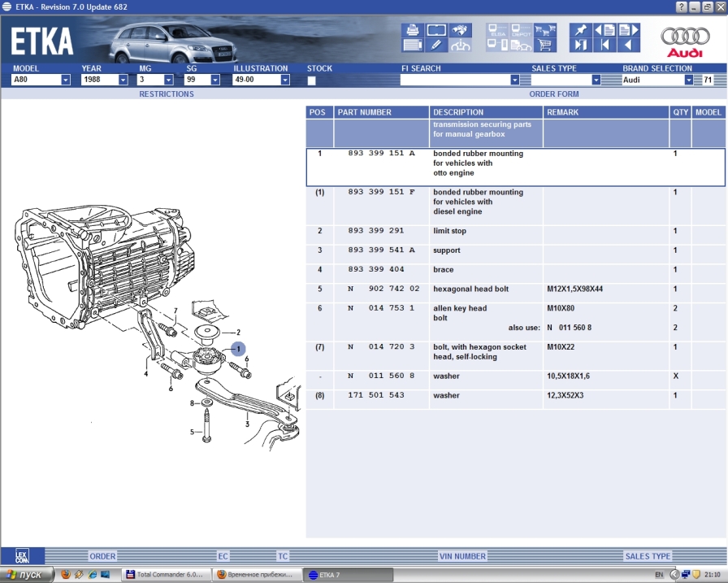Click the full screen frame icon
Viewport: 728px width, 583px height.
436,30
